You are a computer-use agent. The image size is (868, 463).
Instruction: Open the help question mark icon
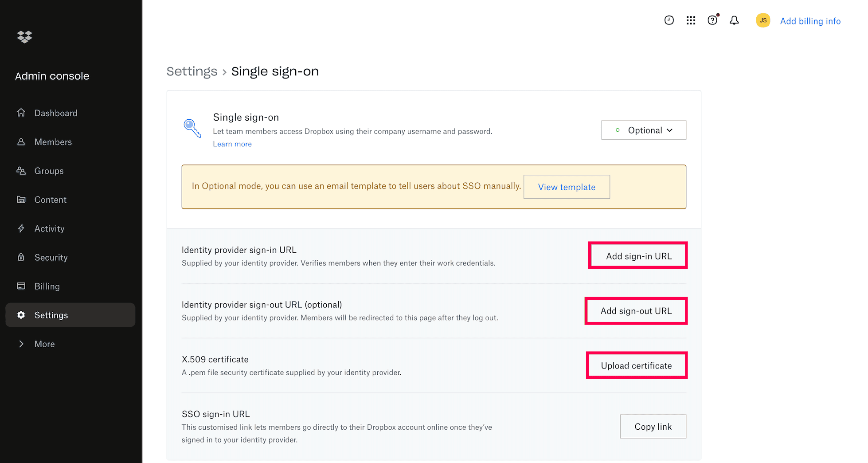pos(712,20)
